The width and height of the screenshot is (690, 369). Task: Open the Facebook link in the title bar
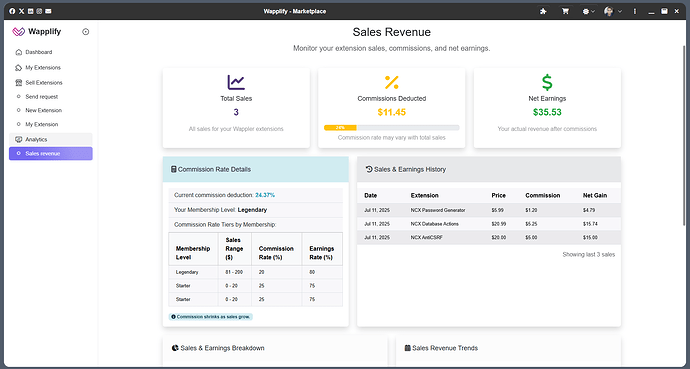click(x=12, y=11)
